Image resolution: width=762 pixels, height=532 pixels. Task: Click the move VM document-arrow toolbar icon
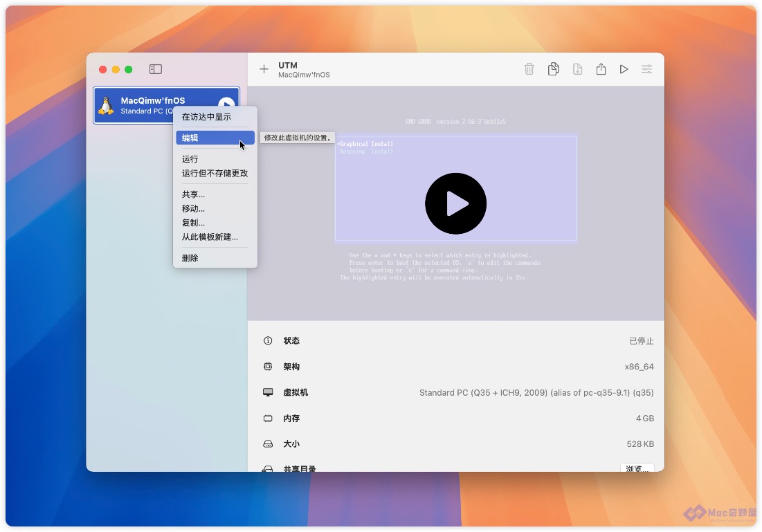pyautogui.click(x=577, y=69)
